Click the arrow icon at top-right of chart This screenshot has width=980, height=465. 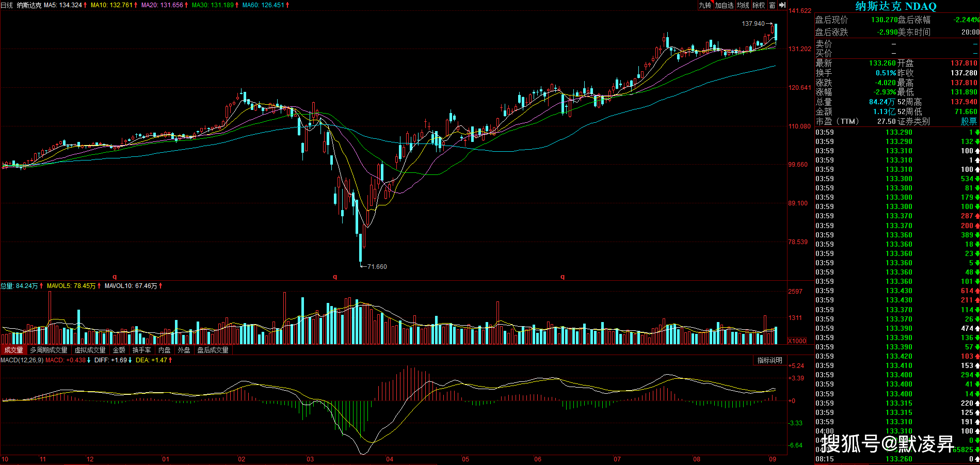pyautogui.click(x=782, y=5)
